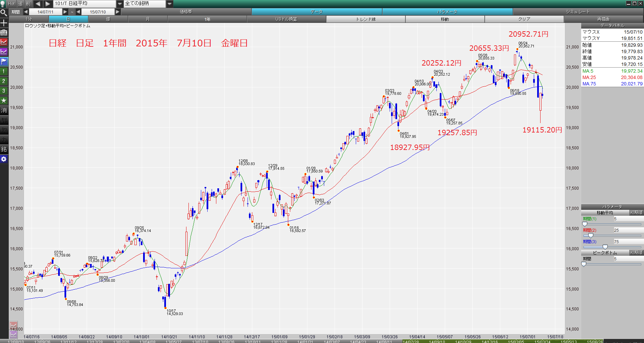
Task: Click the lightbulb hint icon
Action: coord(3,4)
